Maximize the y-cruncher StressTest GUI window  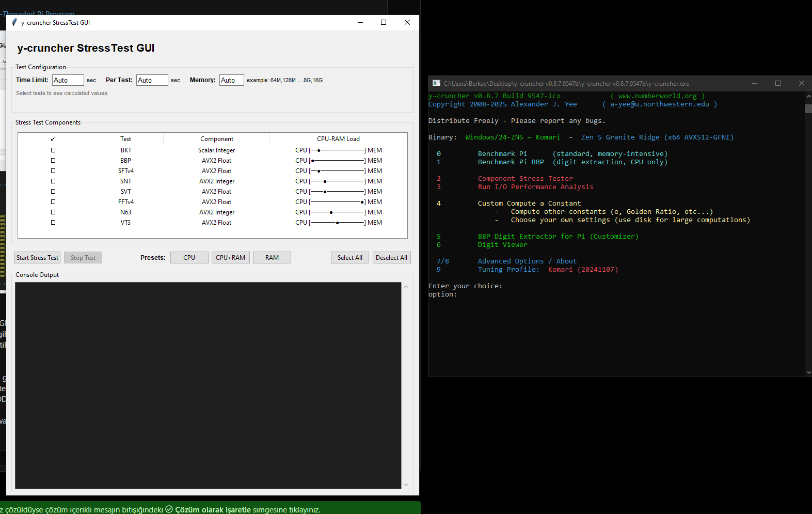point(384,22)
